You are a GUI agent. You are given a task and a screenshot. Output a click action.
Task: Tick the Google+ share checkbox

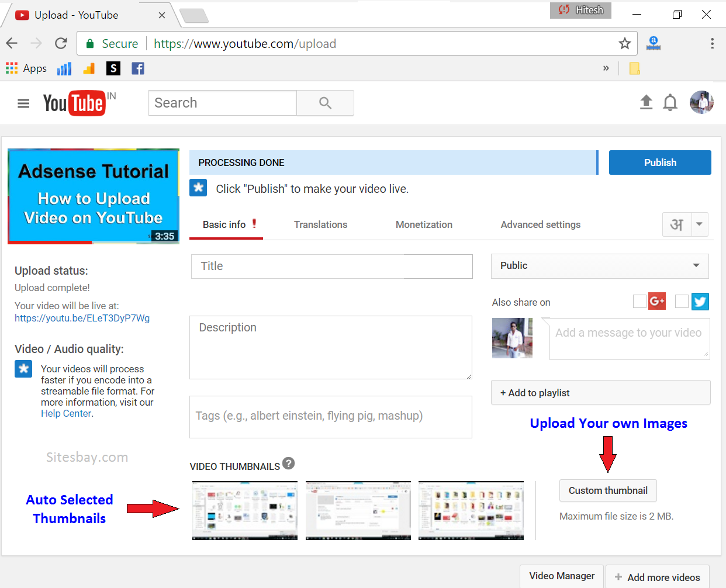639,301
